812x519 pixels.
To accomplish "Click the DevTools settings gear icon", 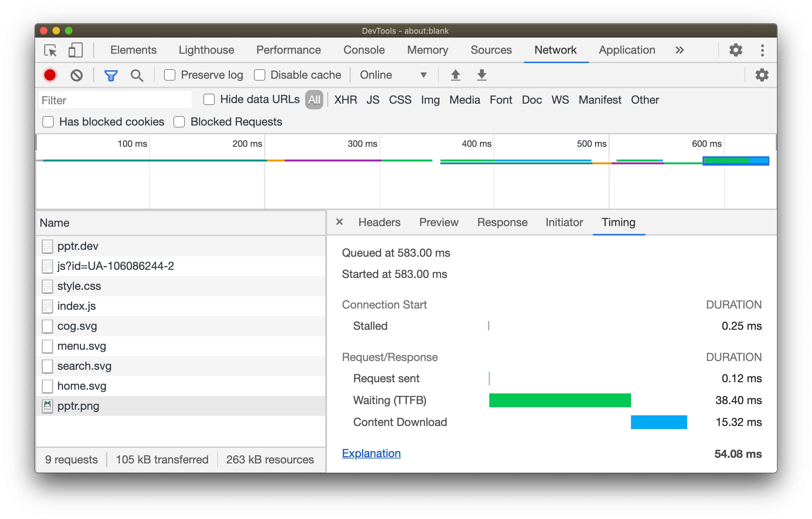I will [x=735, y=49].
